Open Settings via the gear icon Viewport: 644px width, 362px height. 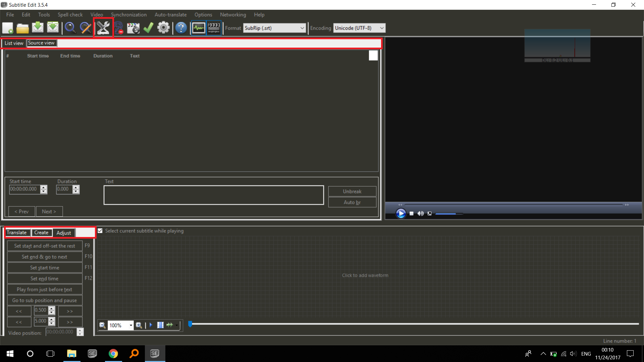click(164, 28)
